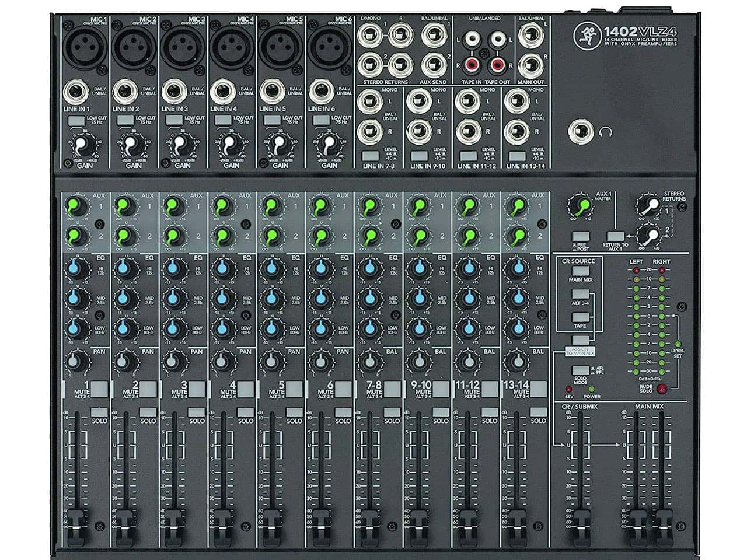Click the MIC 6 XLR input jack

point(330,49)
